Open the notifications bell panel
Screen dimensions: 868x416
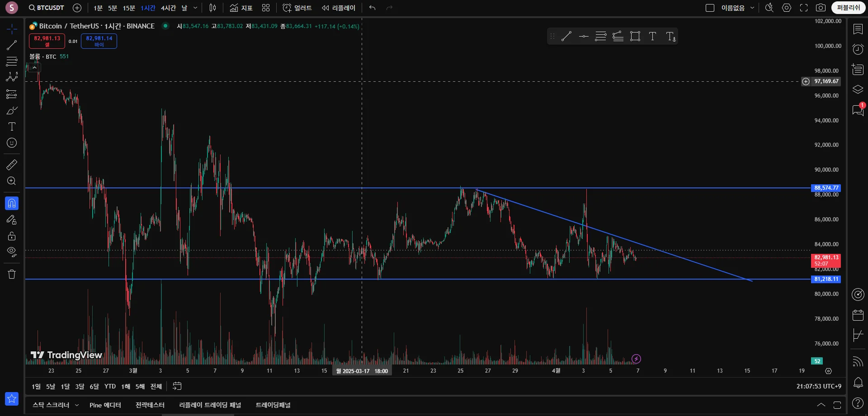858,383
